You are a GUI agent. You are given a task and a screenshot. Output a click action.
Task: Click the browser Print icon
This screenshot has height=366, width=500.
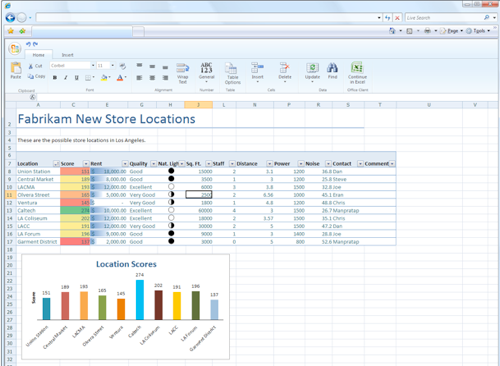(x=427, y=31)
